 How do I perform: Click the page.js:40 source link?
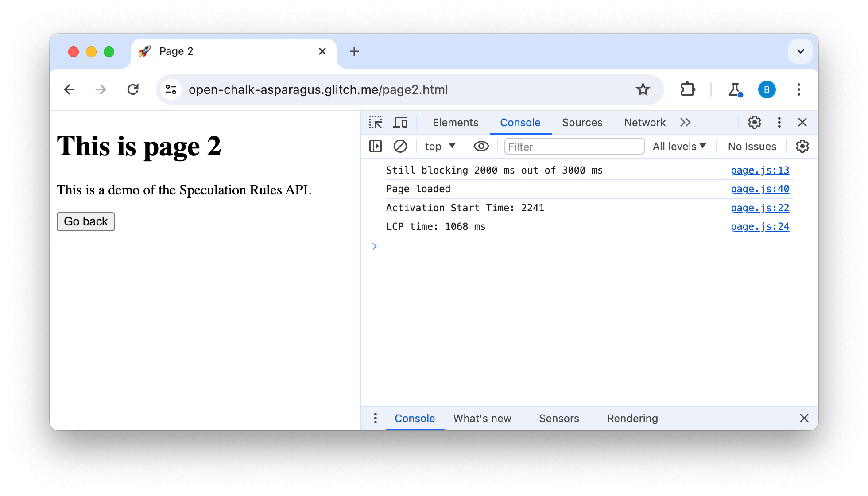point(760,189)
